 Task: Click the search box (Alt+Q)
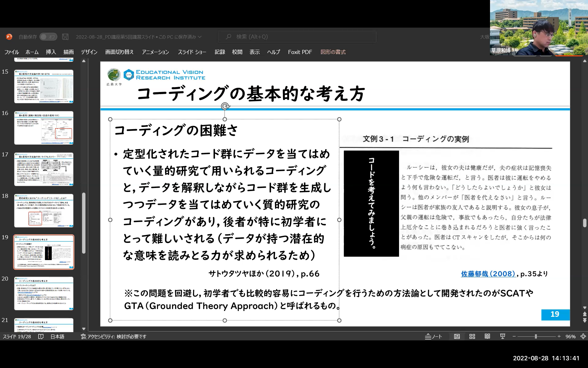(x=297, y=37)
